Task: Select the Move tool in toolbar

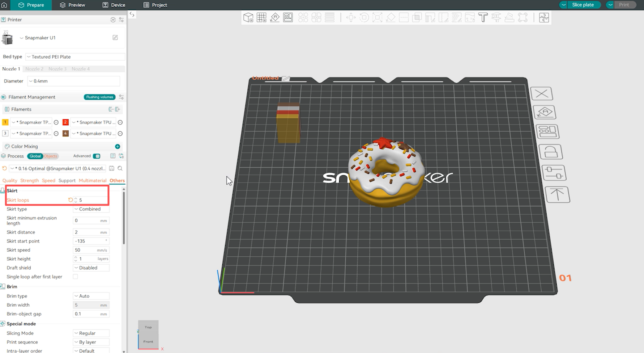Action: 351,17
